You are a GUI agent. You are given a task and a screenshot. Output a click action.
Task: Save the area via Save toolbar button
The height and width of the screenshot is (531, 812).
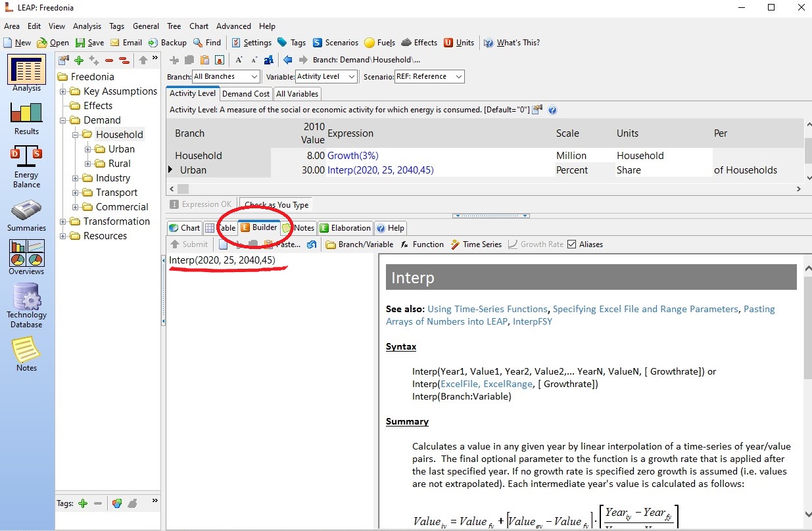coord(89,43)
